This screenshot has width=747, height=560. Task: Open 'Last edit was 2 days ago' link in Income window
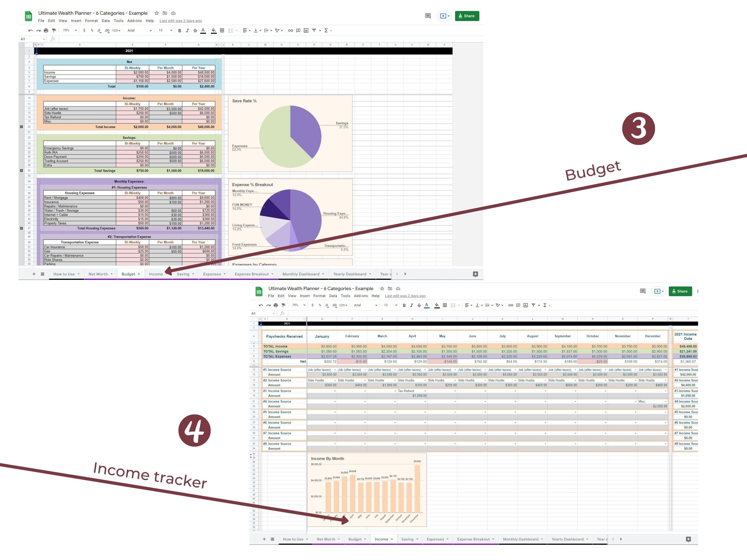pos(405,296)
